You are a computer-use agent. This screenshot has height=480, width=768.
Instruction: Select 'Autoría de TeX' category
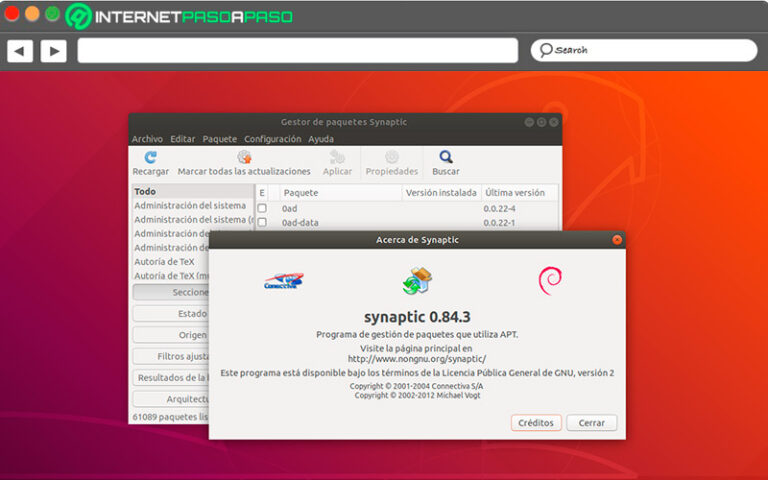tap(164, 261)
